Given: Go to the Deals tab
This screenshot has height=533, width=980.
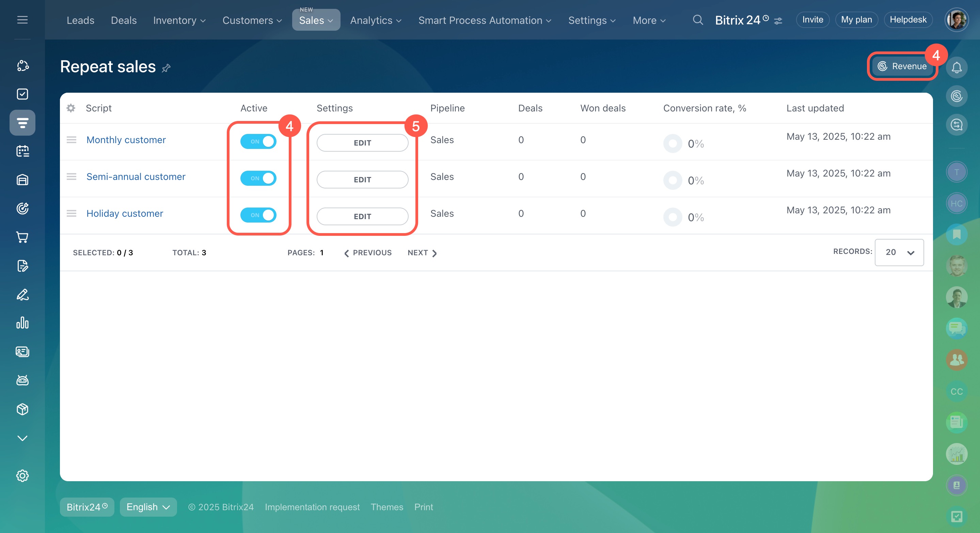Looking at the screenshot, I should pyautogui.click(x=124, y=20).
